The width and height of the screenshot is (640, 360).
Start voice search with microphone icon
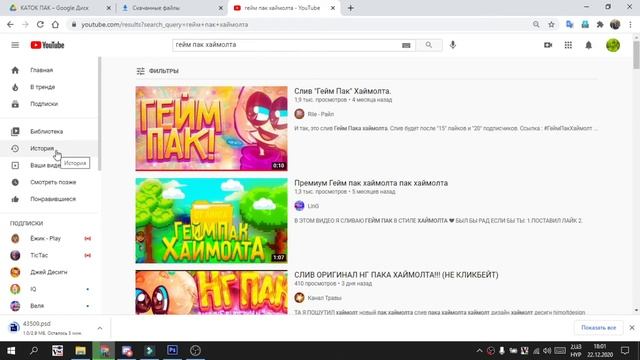click(x=453, y=45)
